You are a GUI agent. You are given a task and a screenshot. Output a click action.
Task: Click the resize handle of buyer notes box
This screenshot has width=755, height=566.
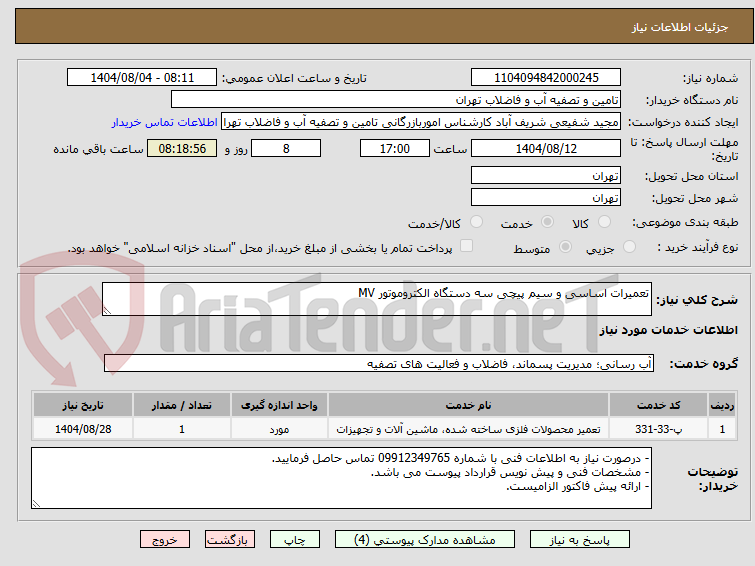click(37, 503)
